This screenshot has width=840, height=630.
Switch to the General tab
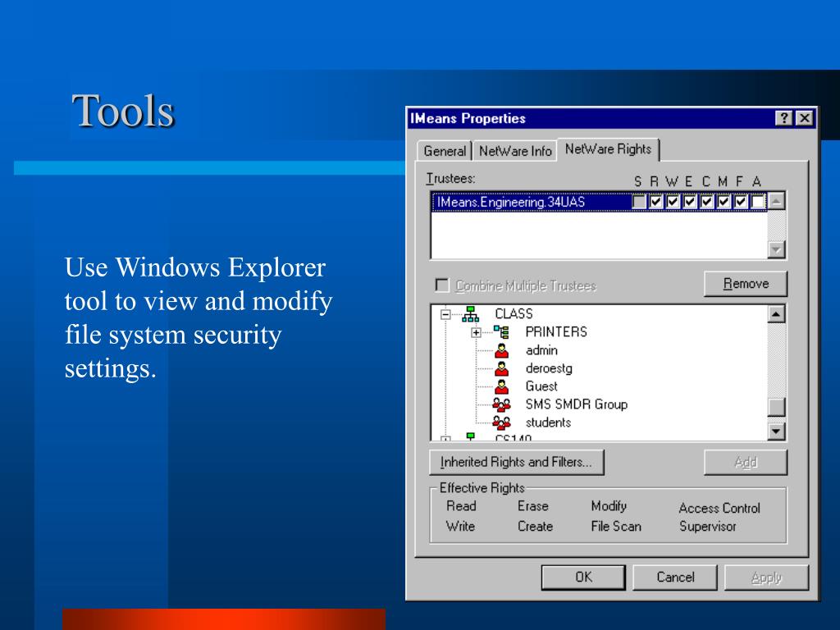pyautogui.click(x=445, y=151)
